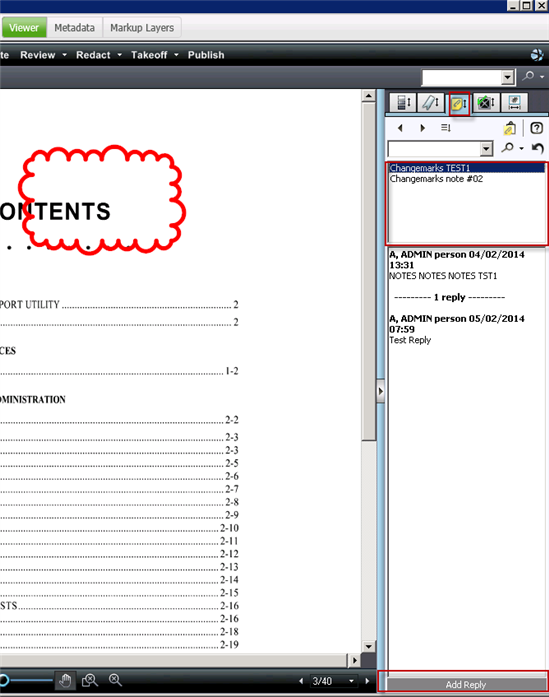Image resolution: width=549 pixels, height=697 pixels.
Task: Go to the next changemark arrow
Action: pyautogui.click(x=422, y=128)
